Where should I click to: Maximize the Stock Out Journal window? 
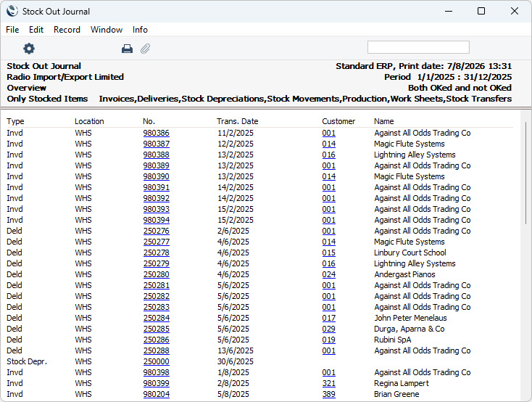click(481, 11)
